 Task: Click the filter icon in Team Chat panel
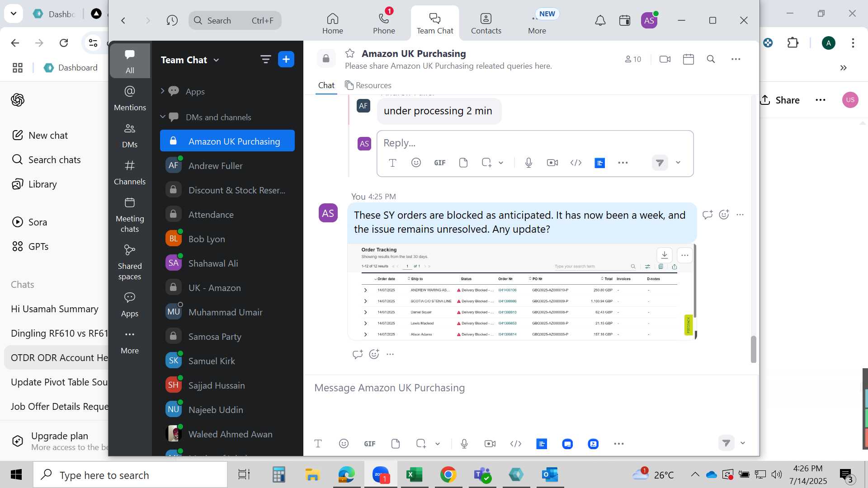(x=265, y=59)
